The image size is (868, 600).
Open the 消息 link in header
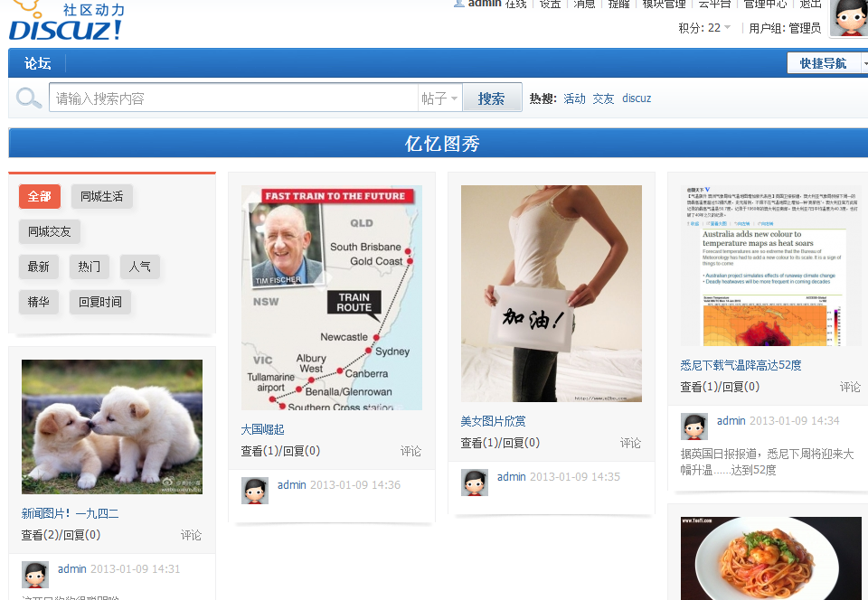coord(584,4)
